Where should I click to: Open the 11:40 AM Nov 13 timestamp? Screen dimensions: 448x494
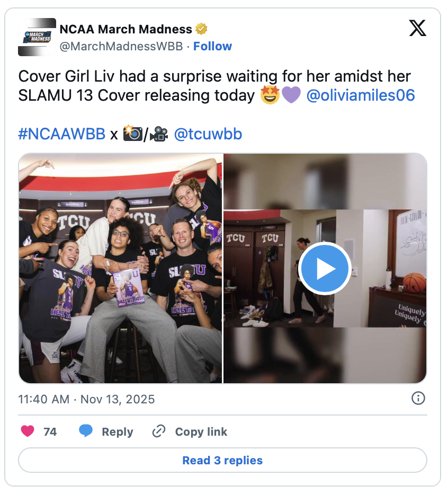(86, 399)
